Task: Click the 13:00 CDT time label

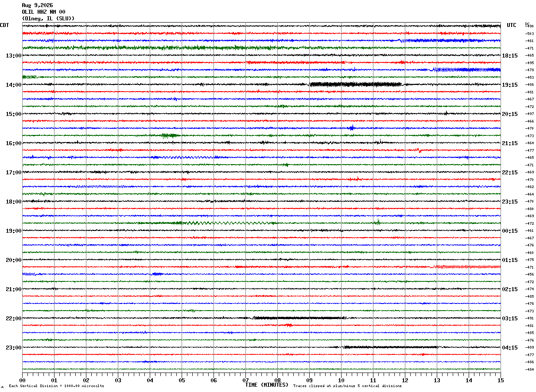Action: click(x=14, y=56)
